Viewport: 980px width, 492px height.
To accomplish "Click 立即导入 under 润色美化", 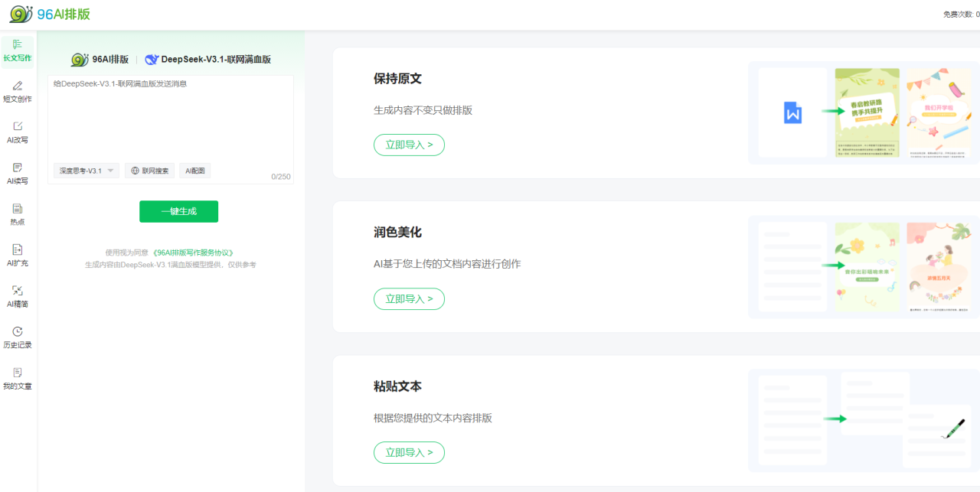I will 409,299.
